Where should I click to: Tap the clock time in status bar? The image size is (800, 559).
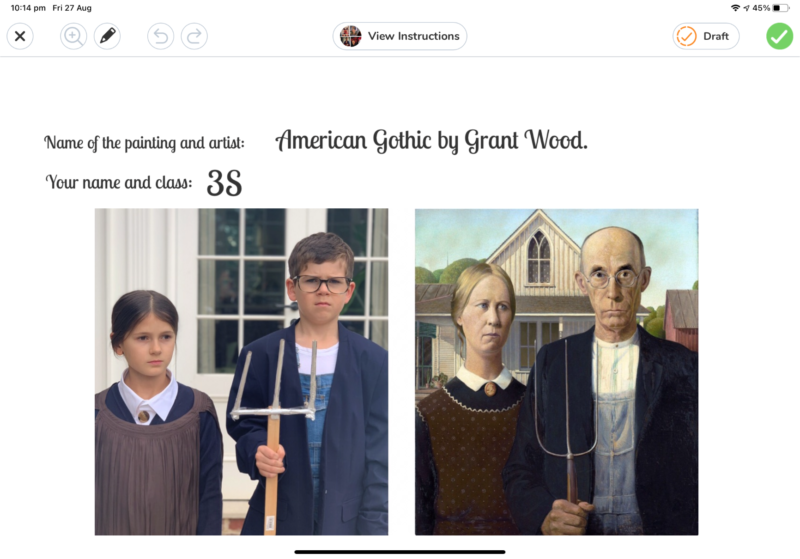(x=28, y=8)
